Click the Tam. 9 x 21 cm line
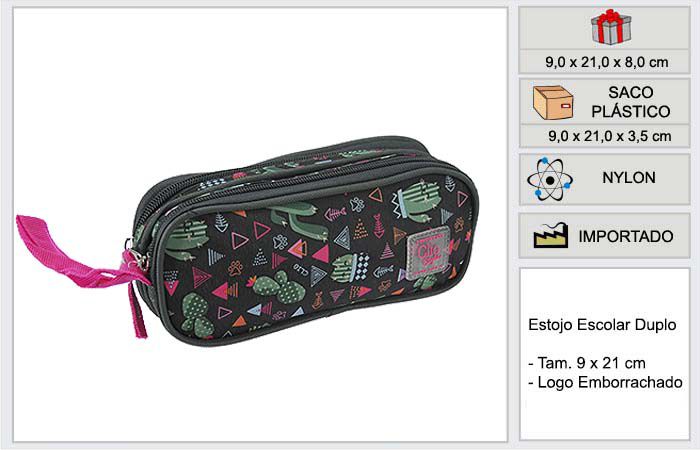The image size is (700, 450). point(587,363)
